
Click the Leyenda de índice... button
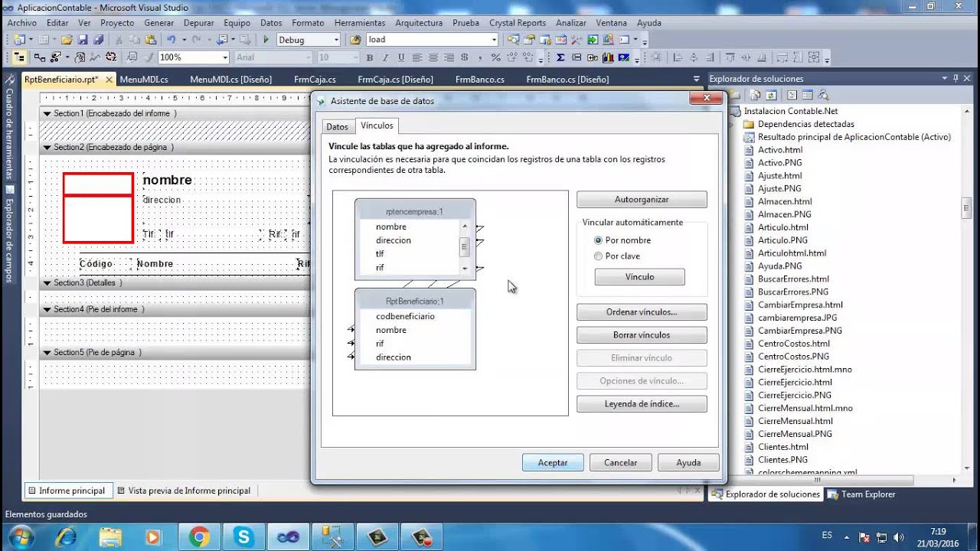[642, 404]
